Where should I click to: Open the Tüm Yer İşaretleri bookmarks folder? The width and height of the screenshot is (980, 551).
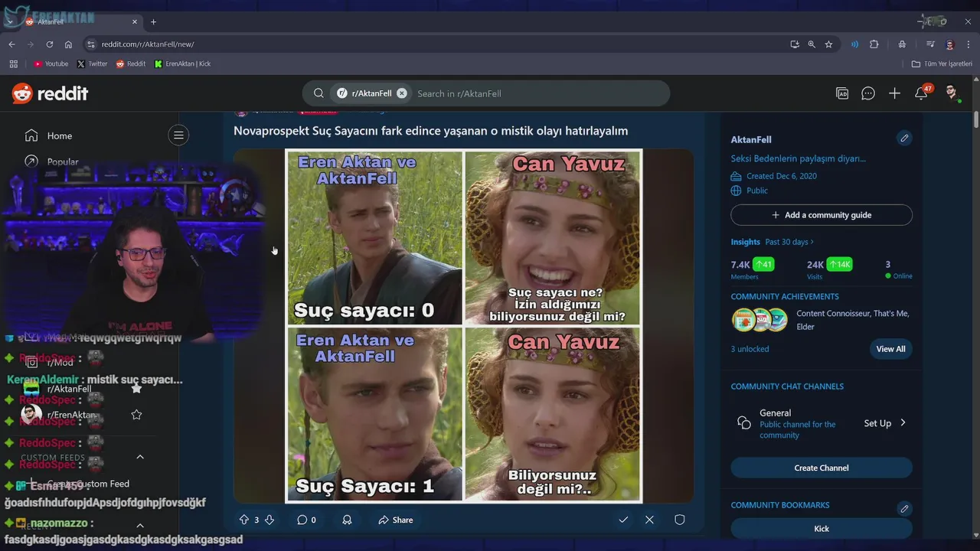click(942, 64)
